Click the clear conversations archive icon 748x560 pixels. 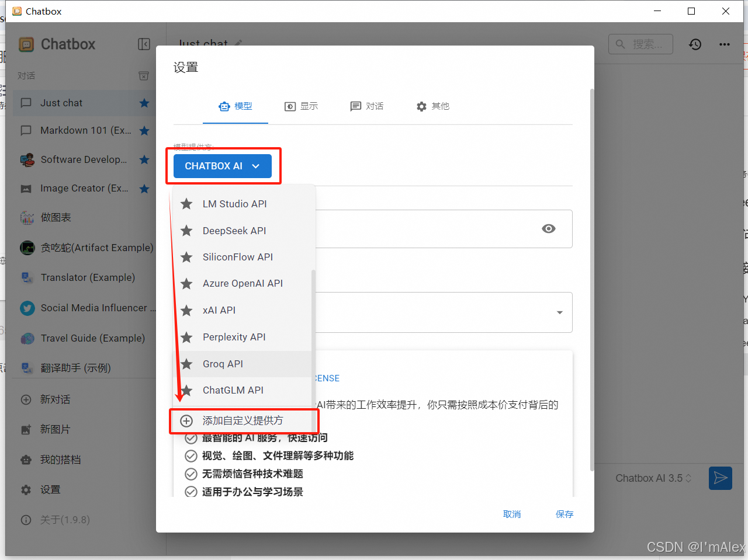point(143,76)
